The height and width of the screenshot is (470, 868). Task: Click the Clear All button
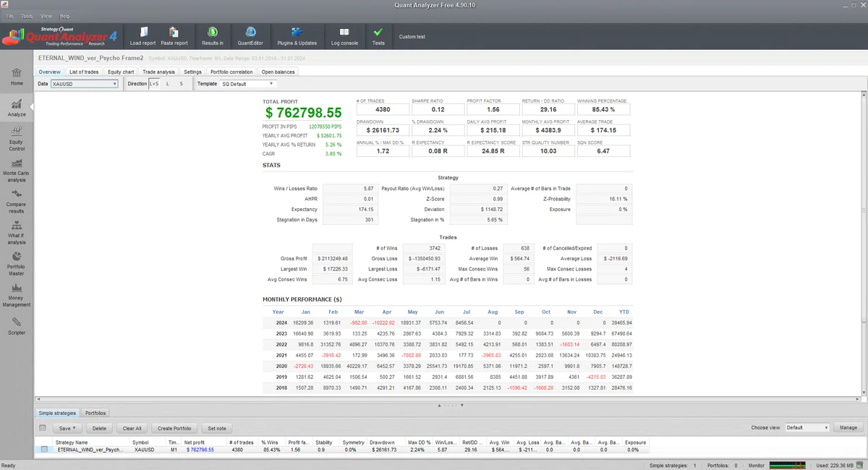pyautogui.click(x=132, y=428)
